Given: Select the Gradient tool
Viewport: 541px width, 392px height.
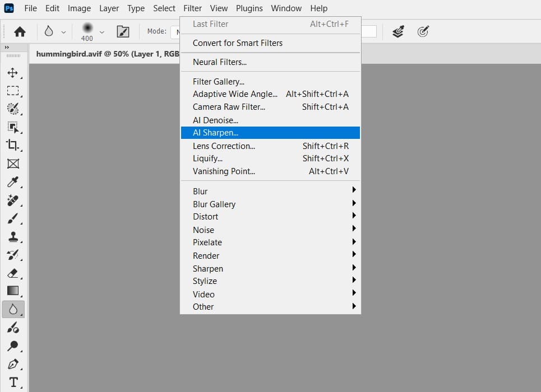Looking at the screenshot, I should (13, 291).
